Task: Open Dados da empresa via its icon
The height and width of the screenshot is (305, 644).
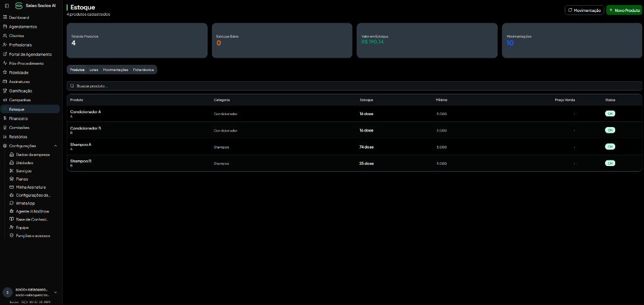Action: 11,155
